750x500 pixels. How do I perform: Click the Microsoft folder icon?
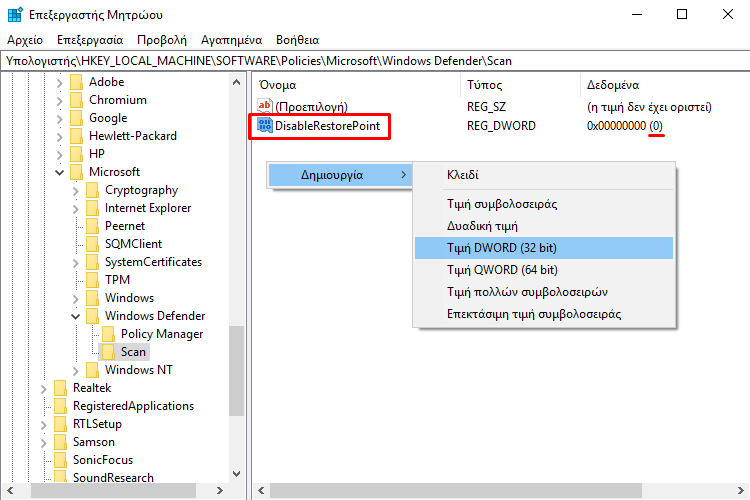click(x=77, y=172)
